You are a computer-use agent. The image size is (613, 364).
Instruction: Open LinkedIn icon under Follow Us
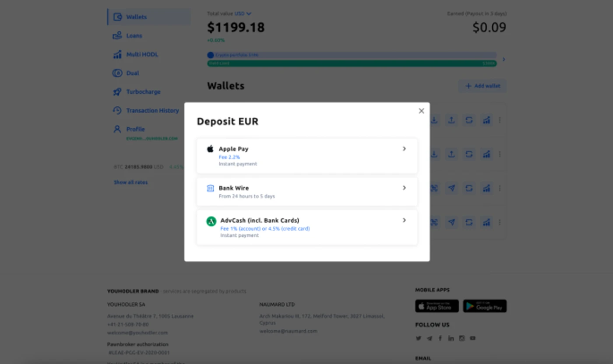pos(451,338)
